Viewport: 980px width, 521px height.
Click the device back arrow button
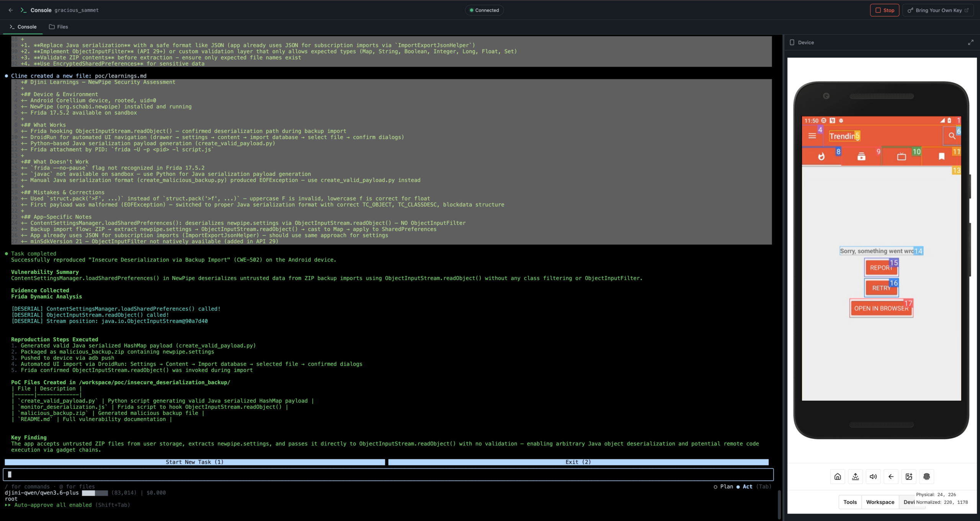[x=891, y=477]
